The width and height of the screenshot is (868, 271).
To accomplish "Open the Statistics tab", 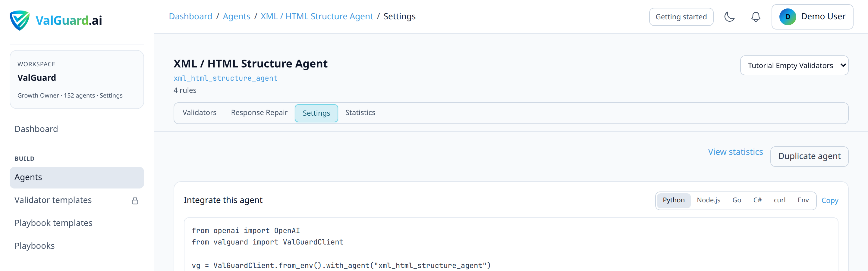I will [x=360, y=113].
